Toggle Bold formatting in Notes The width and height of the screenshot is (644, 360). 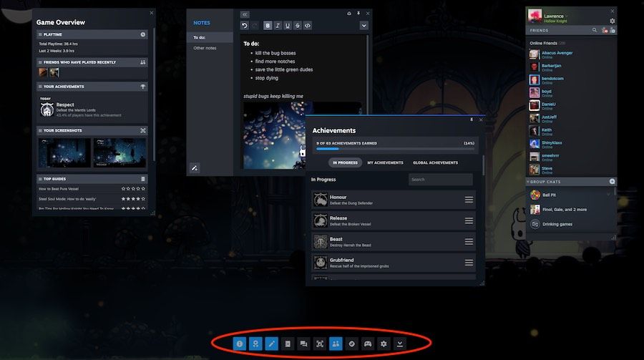(268, 26)
